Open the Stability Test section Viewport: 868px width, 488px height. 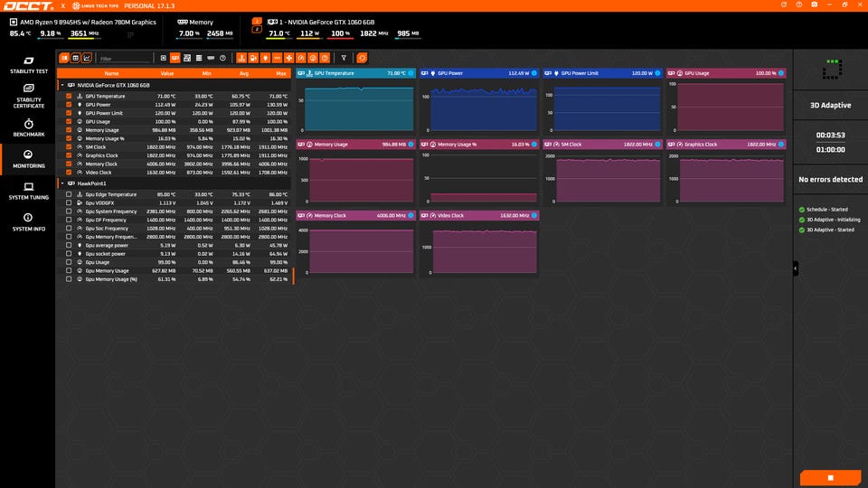[29, 65]
